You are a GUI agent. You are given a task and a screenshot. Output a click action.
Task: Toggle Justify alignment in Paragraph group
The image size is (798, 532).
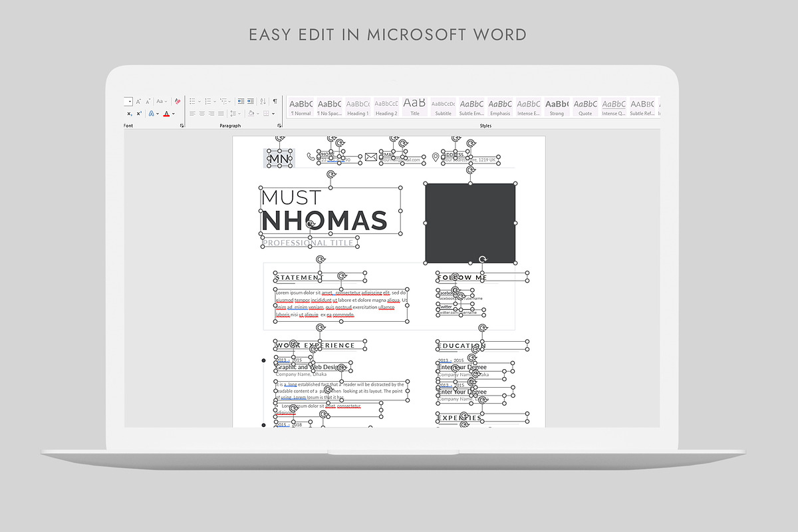point(221,114)
